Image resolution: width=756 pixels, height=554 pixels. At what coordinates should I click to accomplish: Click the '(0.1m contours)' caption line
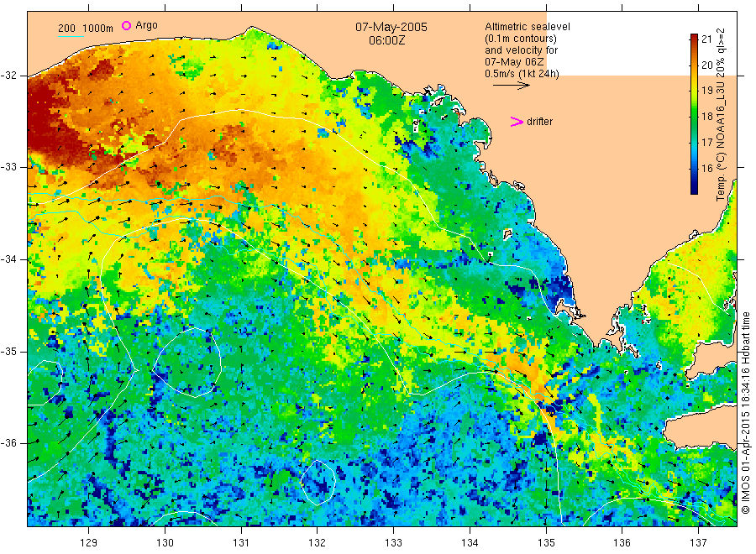(521, 39)
